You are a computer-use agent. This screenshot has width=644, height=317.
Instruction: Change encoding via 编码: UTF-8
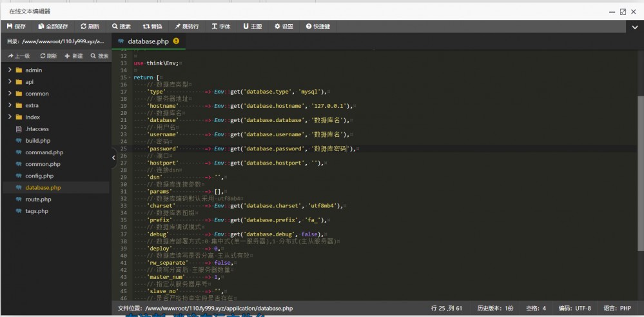(x=575, y=309)
